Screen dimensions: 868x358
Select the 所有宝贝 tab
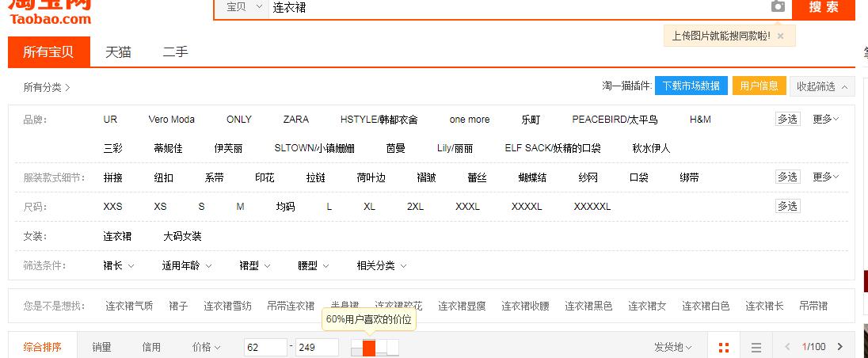[49, 52]
